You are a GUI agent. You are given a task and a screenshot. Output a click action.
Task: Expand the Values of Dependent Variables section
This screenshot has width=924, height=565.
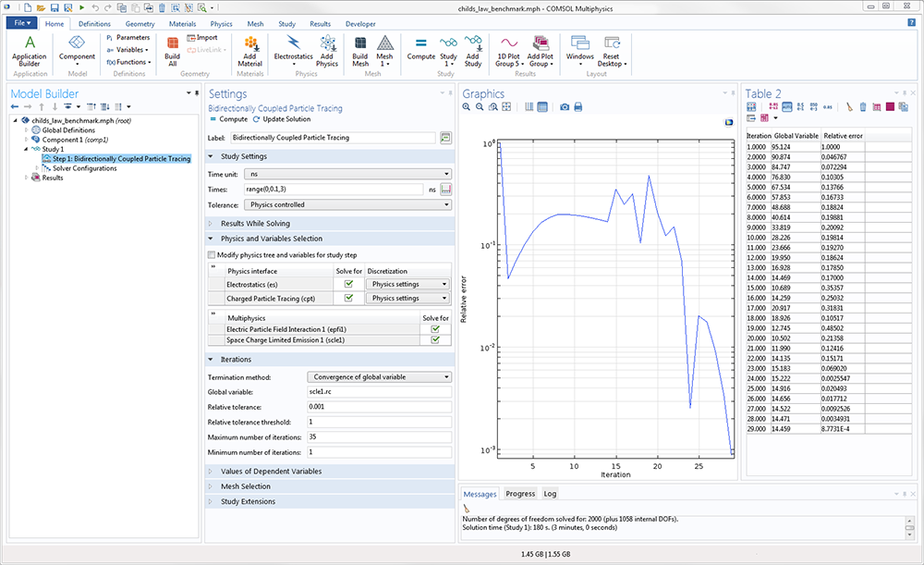coord(271,472)
